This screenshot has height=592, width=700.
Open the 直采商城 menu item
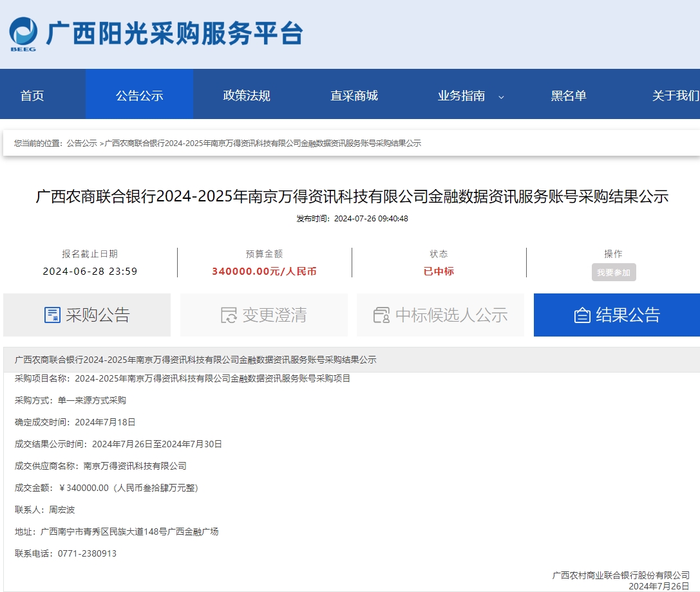(x=354, y=95)
